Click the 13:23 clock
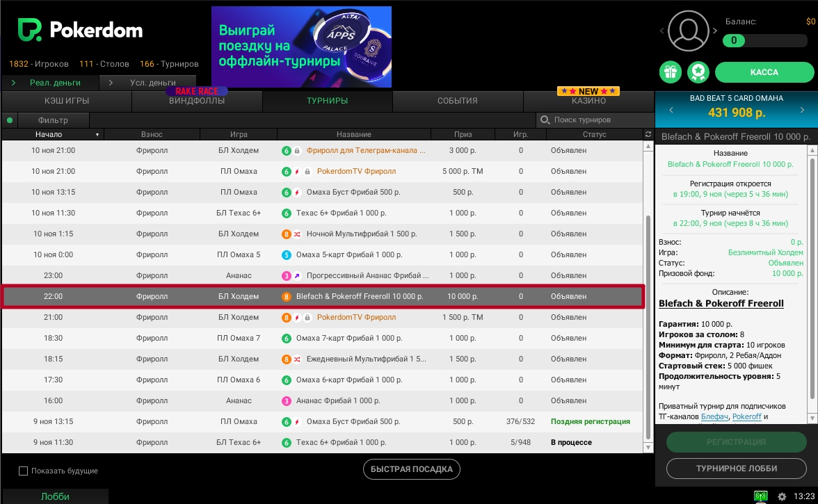The image size is (818, 504). click(x=804, y=496)
